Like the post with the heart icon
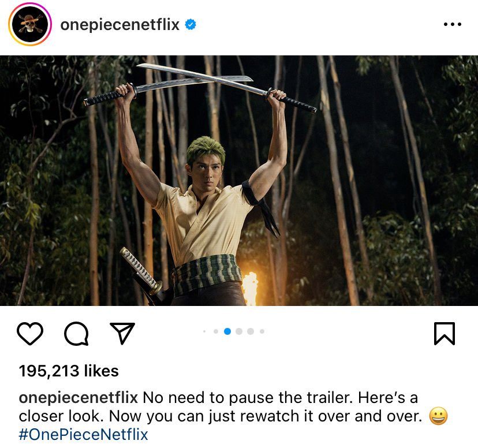Image resolution: width=478 pixels, height=448 pixels. click(30, 334)
